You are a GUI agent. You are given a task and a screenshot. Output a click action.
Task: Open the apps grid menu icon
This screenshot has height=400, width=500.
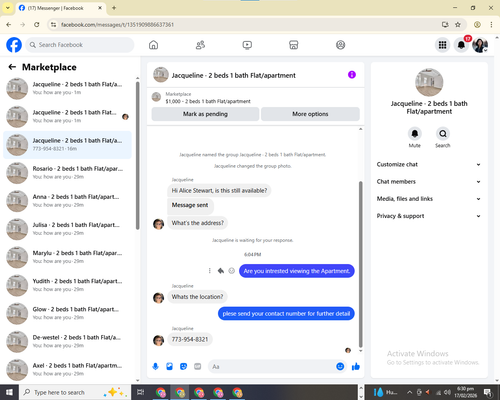pos(442,45)
